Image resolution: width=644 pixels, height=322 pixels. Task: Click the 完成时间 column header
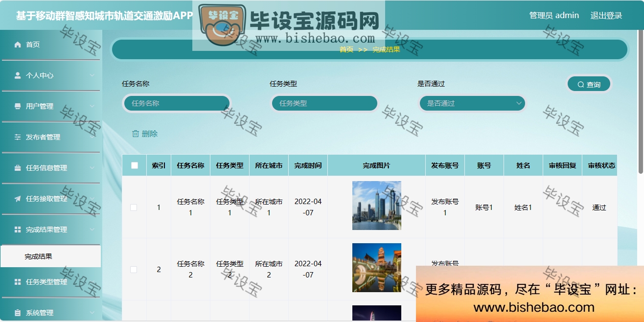point(308,165)
